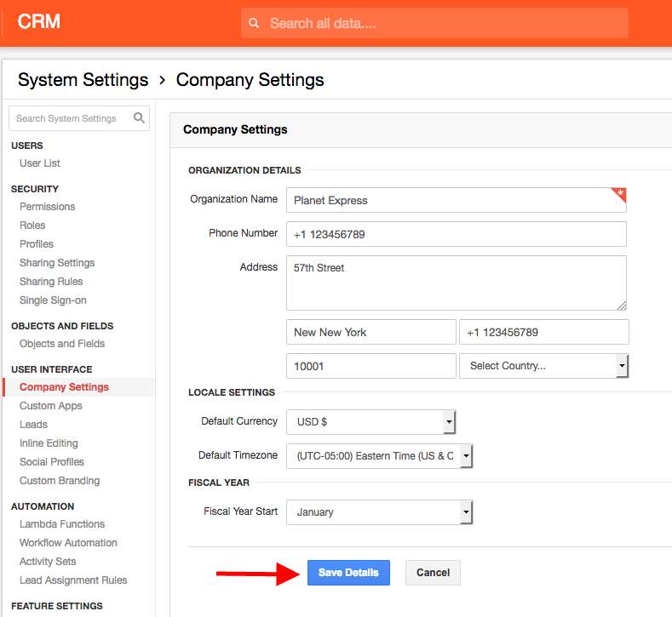Click the Address textarea resize handle
The height and width of the screenshot is (617, 672).
pyautogui.click(x=622, y=306)
